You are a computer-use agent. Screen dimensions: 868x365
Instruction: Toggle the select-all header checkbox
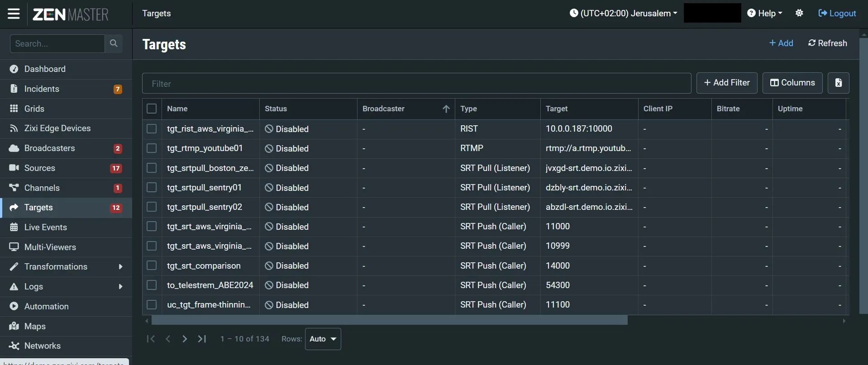pyautogui.click(x=152, y=109)
